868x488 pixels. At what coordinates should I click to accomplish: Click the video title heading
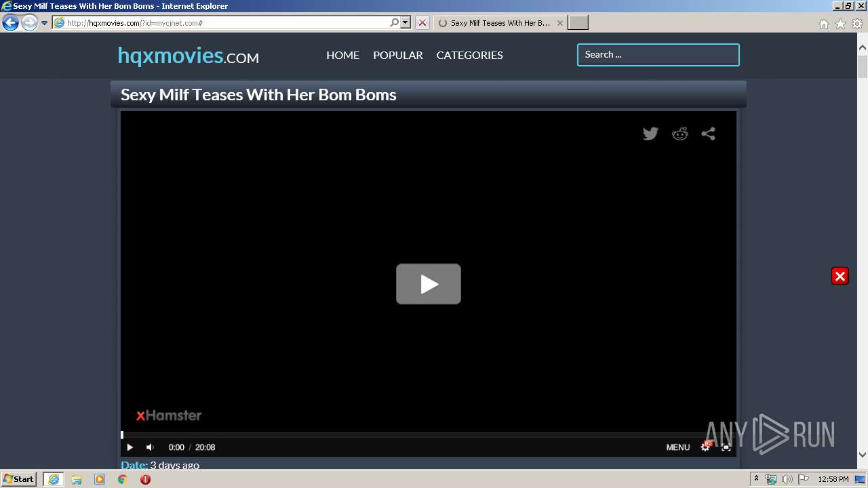point(258,94)
